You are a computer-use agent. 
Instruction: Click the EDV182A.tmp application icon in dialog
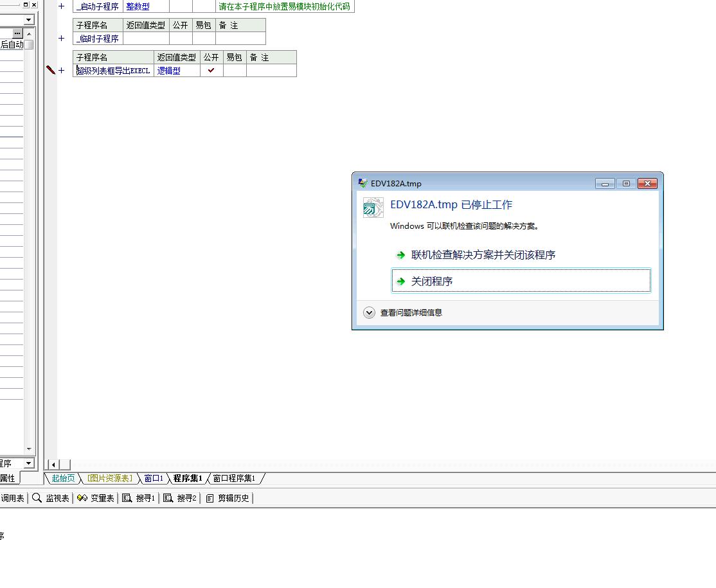click(x=373, y=208)
